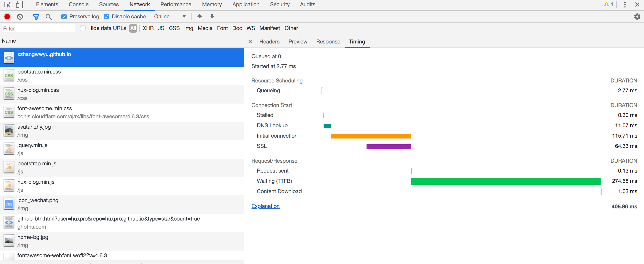Open the DevTools three-dot customize menu
The height and width of the screenshot is (264, 644).
625,4
